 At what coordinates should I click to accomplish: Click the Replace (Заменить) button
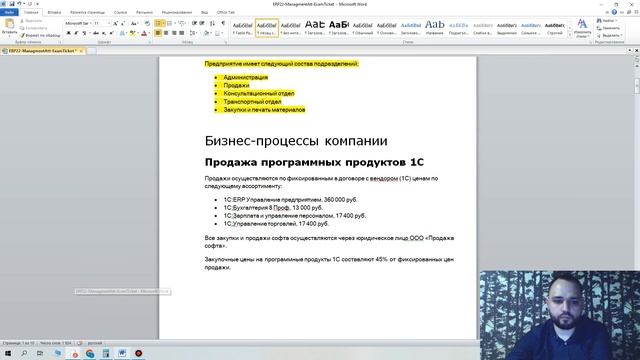[608, 28]
